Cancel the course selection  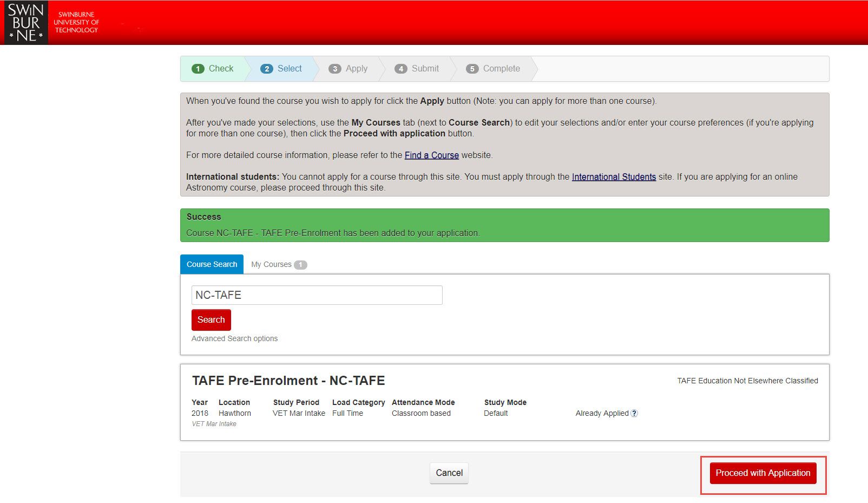[x=449, y=473]
